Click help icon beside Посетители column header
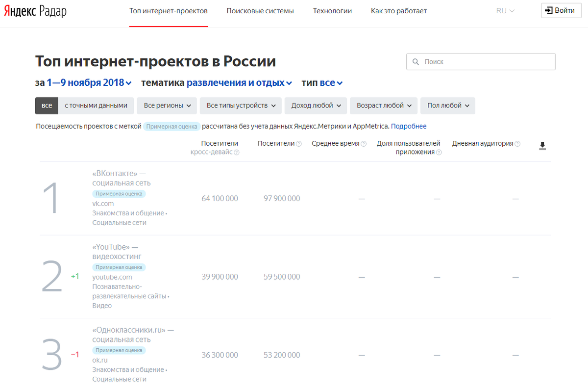The image size is (588, 390). pyautogui.click(x=299, y=144)
